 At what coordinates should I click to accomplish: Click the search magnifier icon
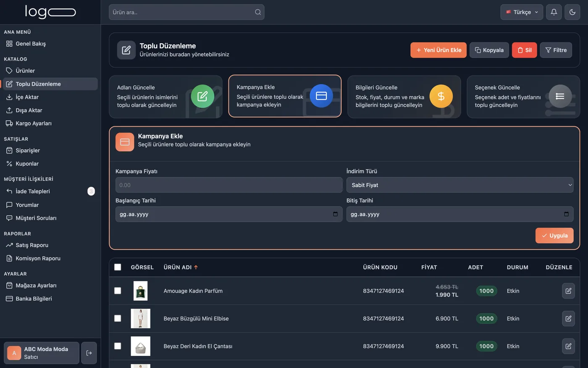[258, 12]
